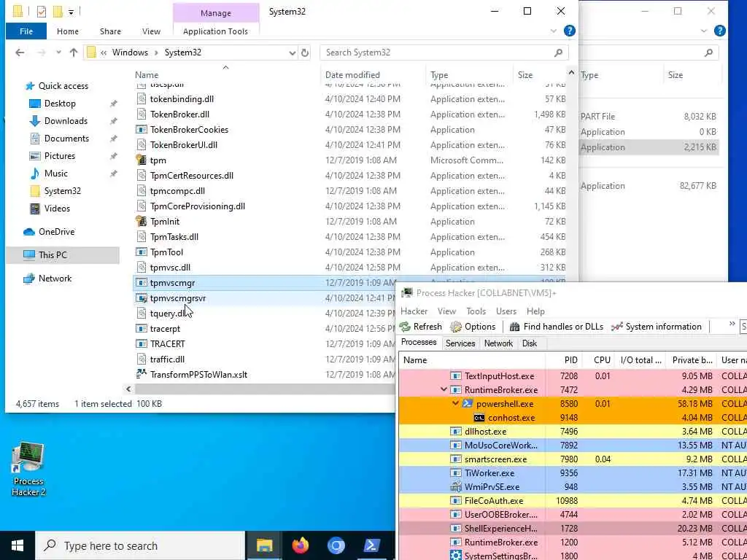Expand the ribbon in the background Explorer window
747x560 pixels.
coord(704,31)
